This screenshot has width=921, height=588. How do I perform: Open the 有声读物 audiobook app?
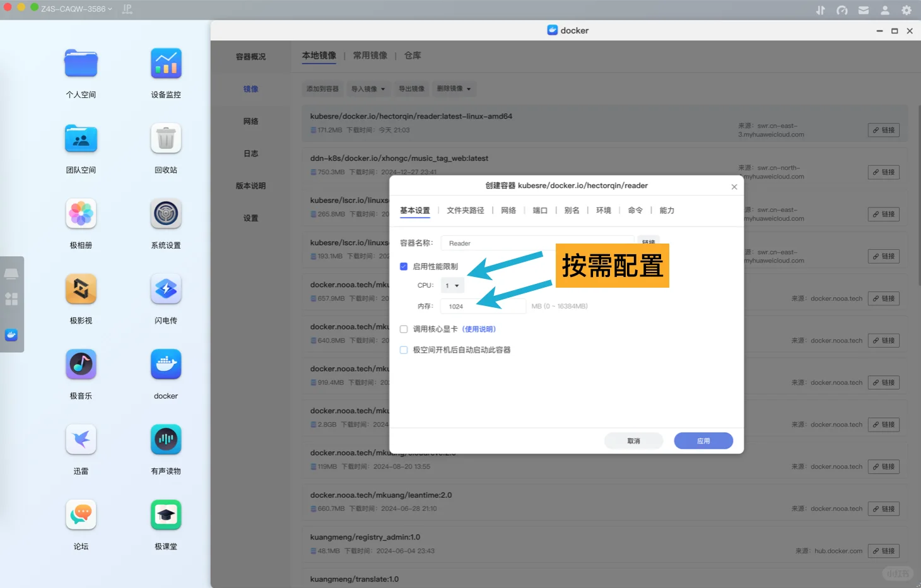(x=166, y=439)
